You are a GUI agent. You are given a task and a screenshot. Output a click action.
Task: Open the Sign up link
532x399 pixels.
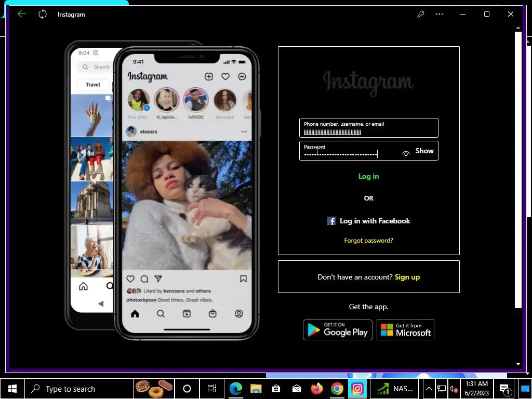pyautogui.click(x=407, y=277)
